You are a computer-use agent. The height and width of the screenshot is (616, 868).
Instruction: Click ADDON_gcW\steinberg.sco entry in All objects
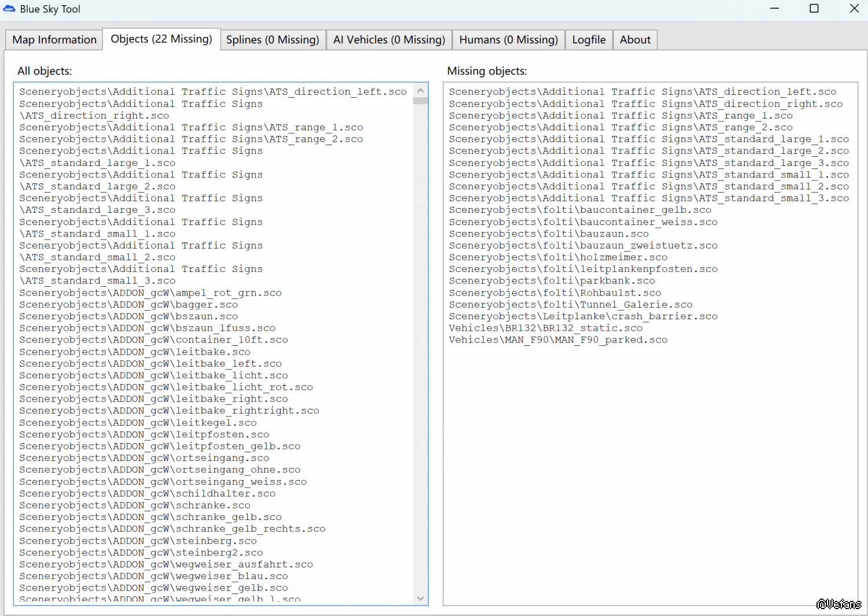coord(138,541)
